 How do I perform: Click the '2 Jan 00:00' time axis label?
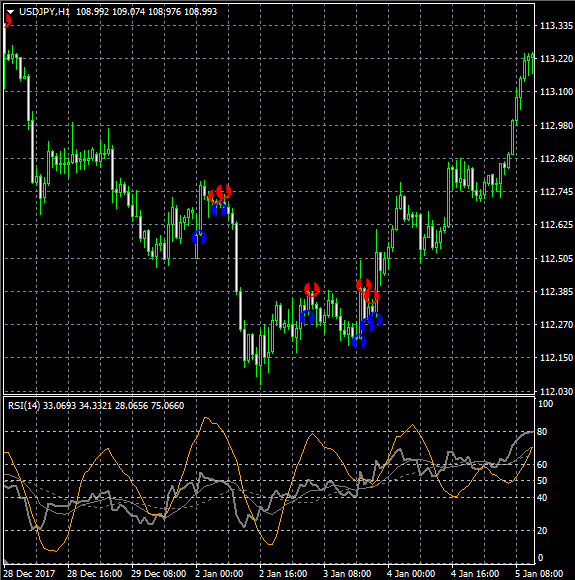coord(219,574)
